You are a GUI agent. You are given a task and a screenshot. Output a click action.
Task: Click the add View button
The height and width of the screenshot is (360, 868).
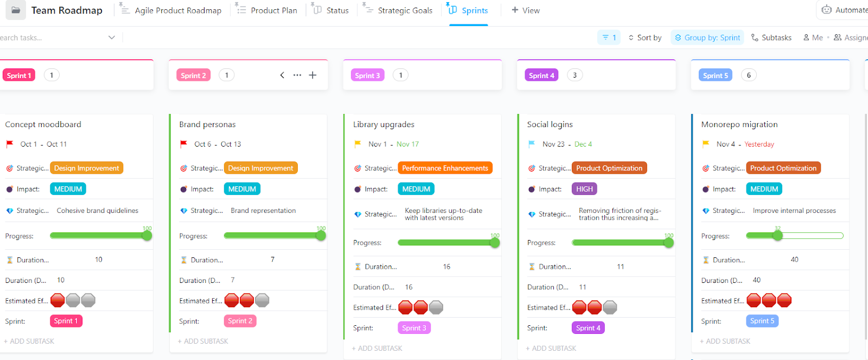[x=525, y=10]
